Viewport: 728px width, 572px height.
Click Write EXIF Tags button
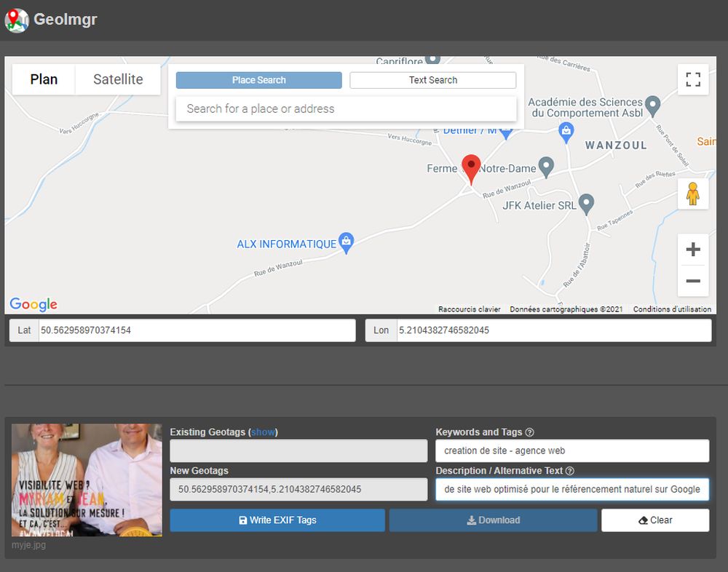click(x=277, y=520)
